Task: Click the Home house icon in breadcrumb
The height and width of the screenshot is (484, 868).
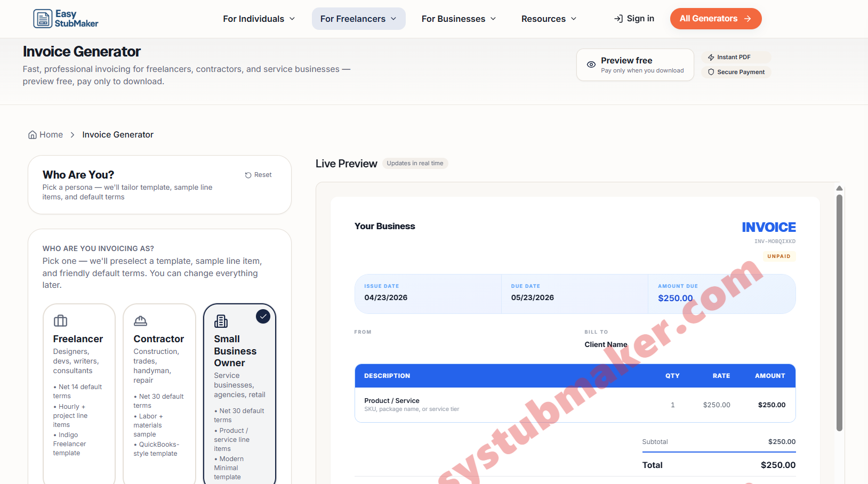Action: [x=33, y=135]
